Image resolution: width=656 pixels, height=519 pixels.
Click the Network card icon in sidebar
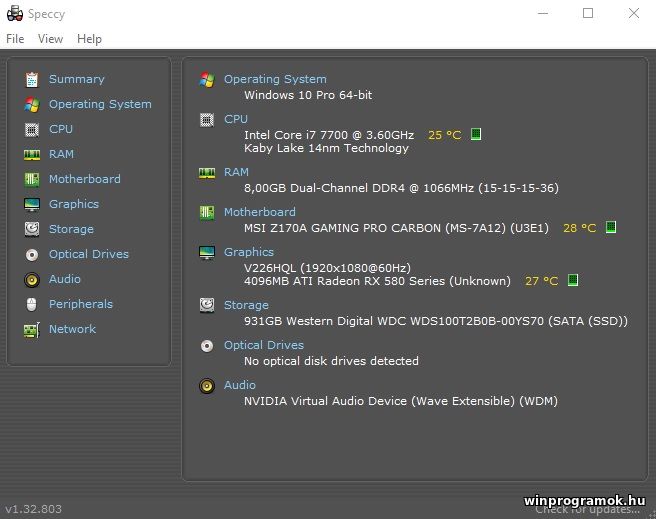(32, 330)
